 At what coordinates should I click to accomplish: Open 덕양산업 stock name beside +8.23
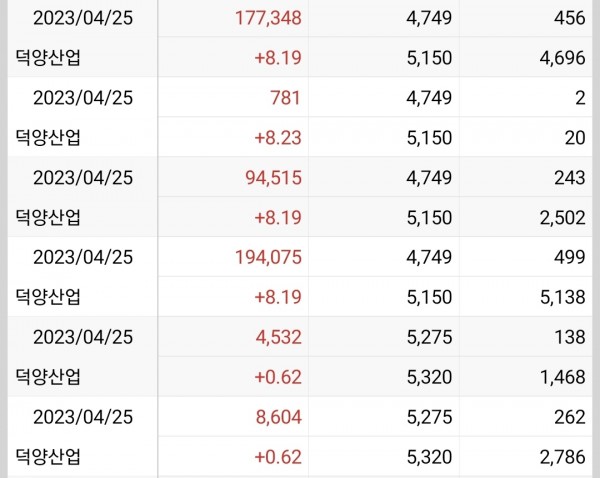pos(49,137)
